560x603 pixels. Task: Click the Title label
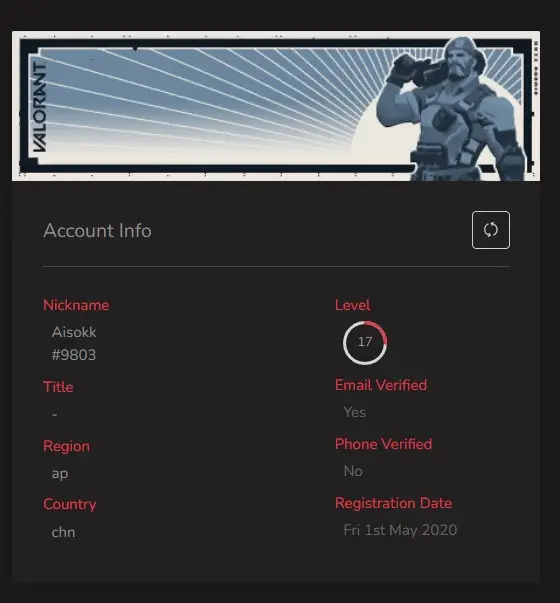point(58,387)
